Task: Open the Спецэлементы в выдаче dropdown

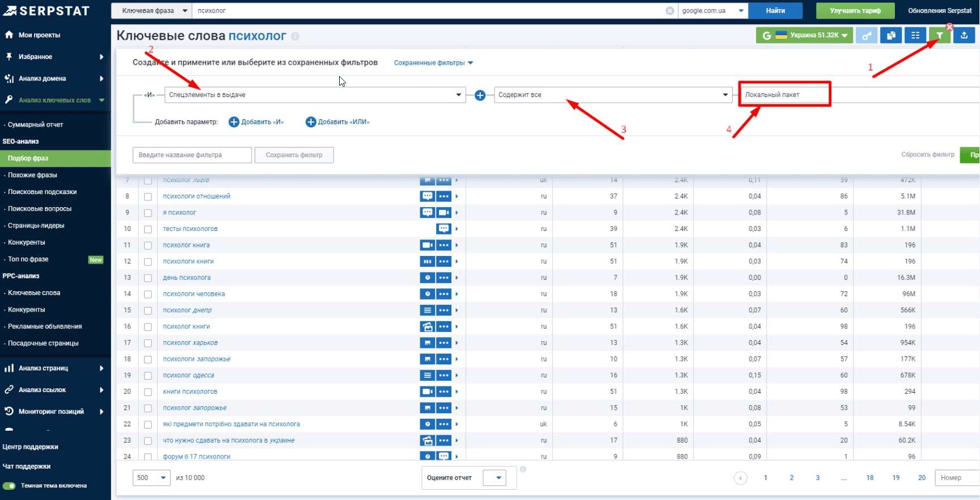Action: (315, 95)
